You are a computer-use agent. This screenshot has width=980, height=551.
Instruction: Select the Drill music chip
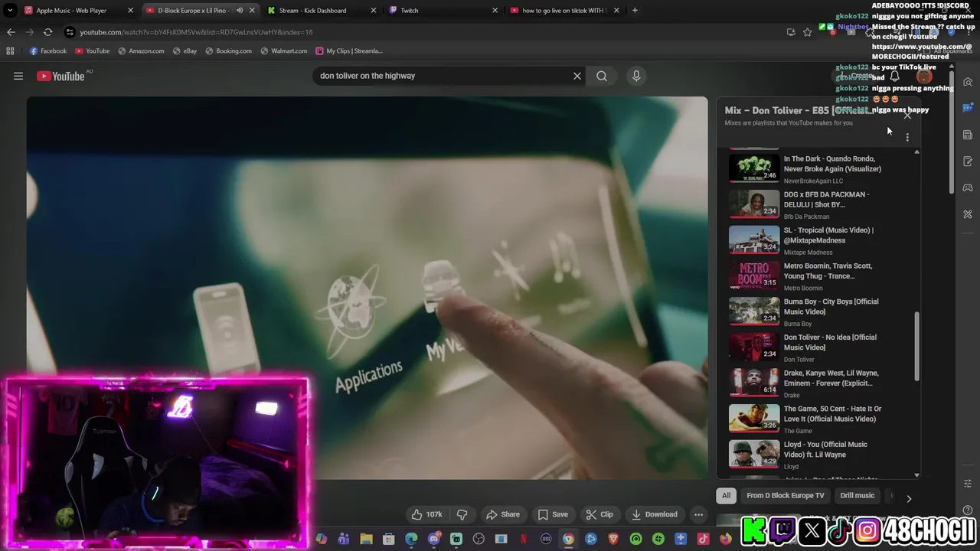857,495
